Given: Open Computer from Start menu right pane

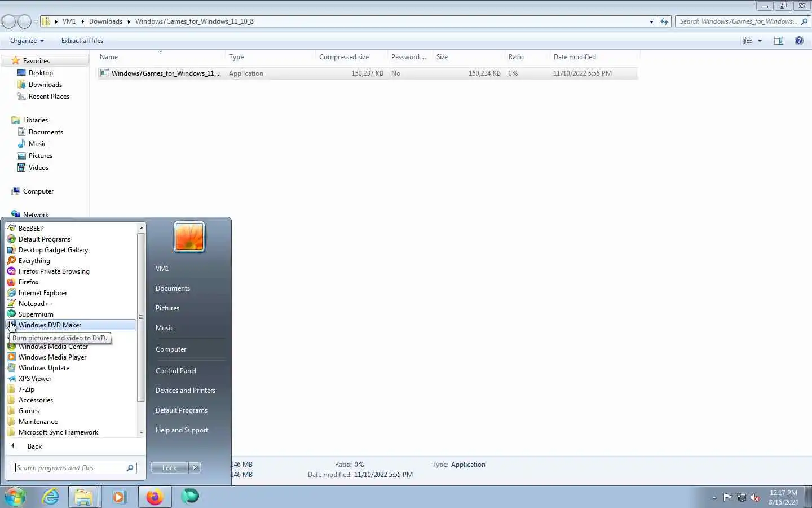Looking at the screenshot, I should pyautogui.click(x=171, y=349).
